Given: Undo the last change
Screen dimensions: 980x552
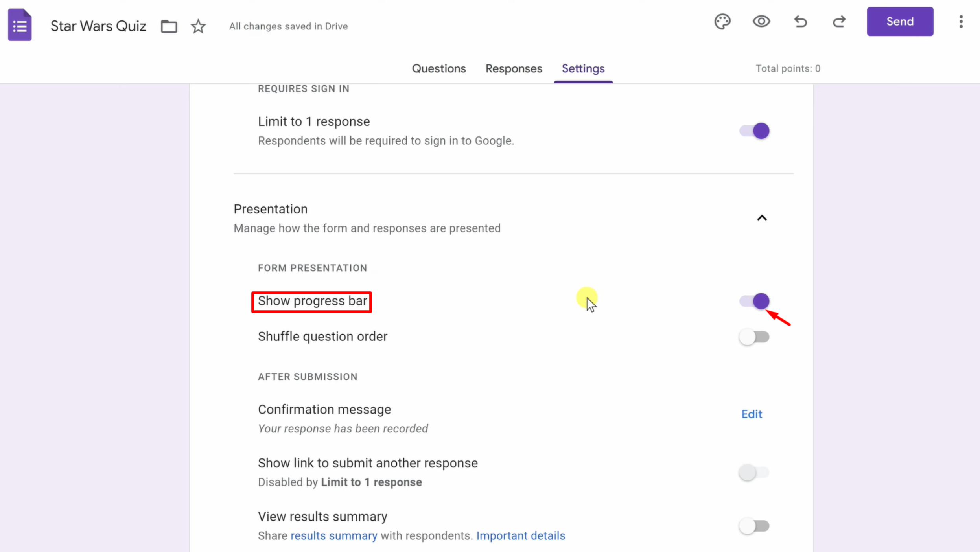Looking at the screenshot, I should click(800, 21).
